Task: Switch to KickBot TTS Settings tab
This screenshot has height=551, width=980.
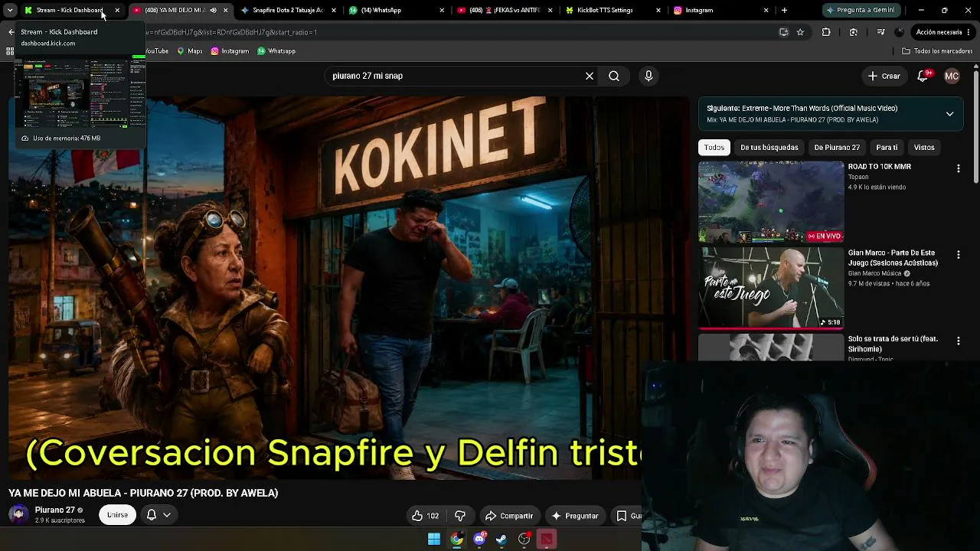Action: [614, 10]
